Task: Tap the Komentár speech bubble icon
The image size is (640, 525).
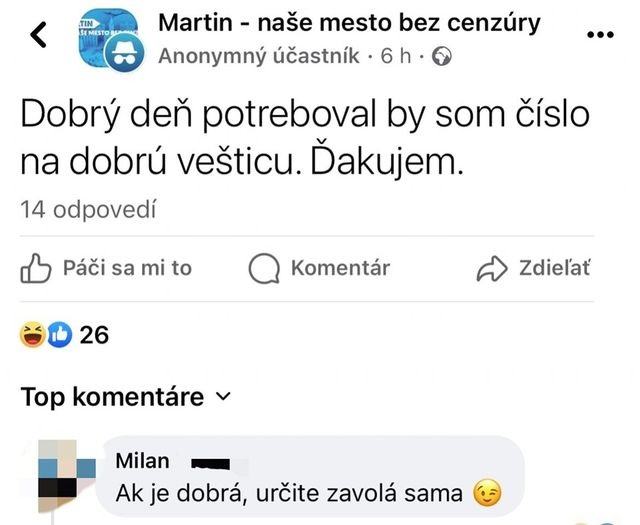Action: [x=264, y=268]
